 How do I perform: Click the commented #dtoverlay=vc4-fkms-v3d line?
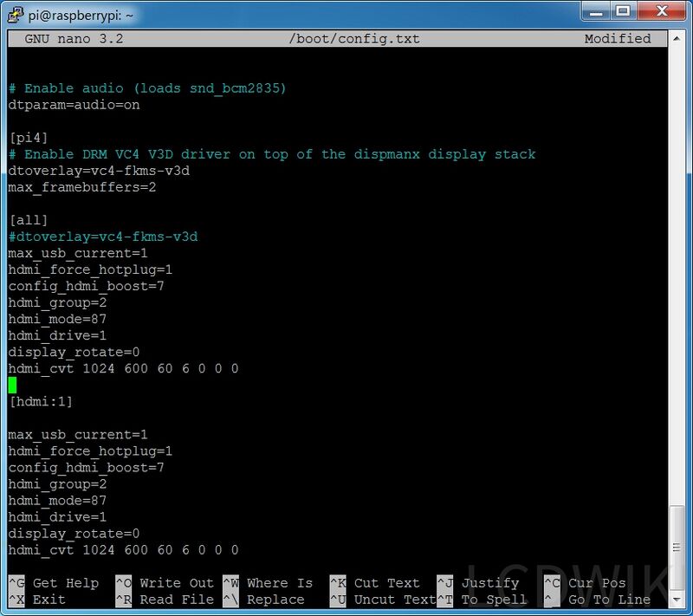(x=103, y=237)
